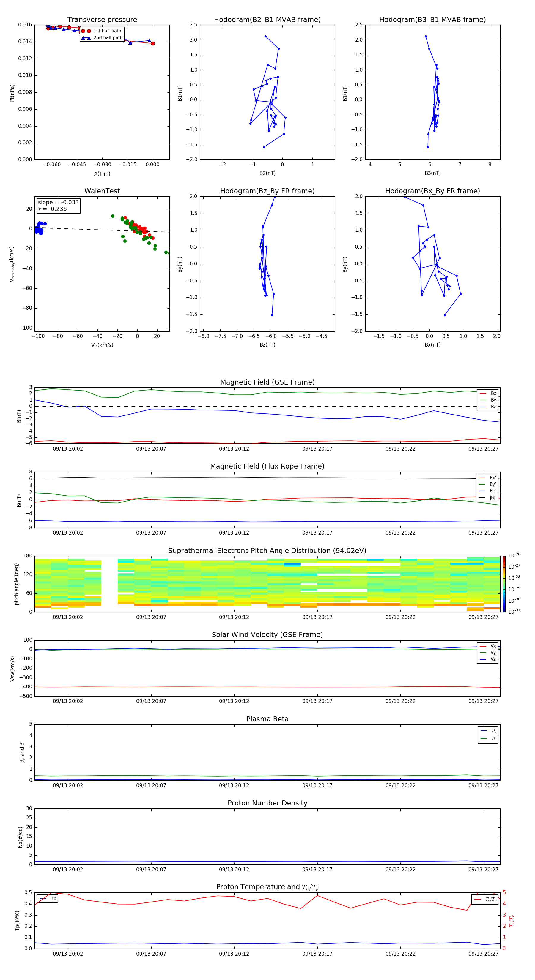The height and width of the screenshot is (980, 535).
Task: Click the "Bx(nT)" x-axis label
Action: [432, 345]
